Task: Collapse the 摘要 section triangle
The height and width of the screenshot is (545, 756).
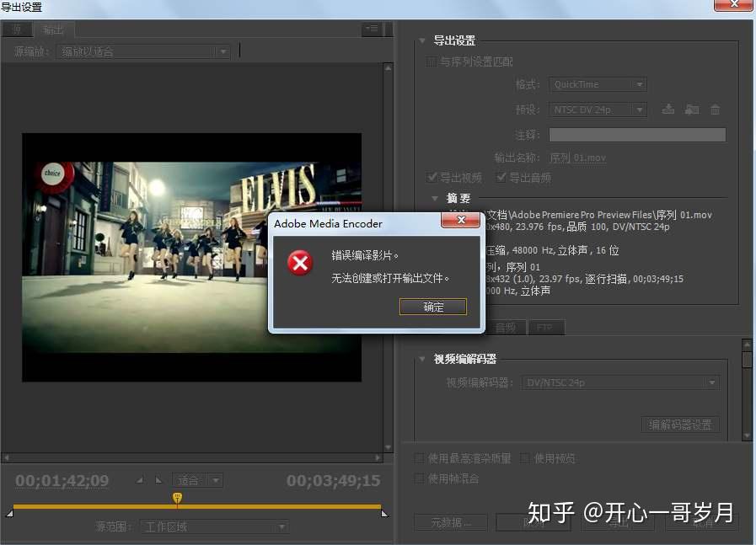Action: 435,198
